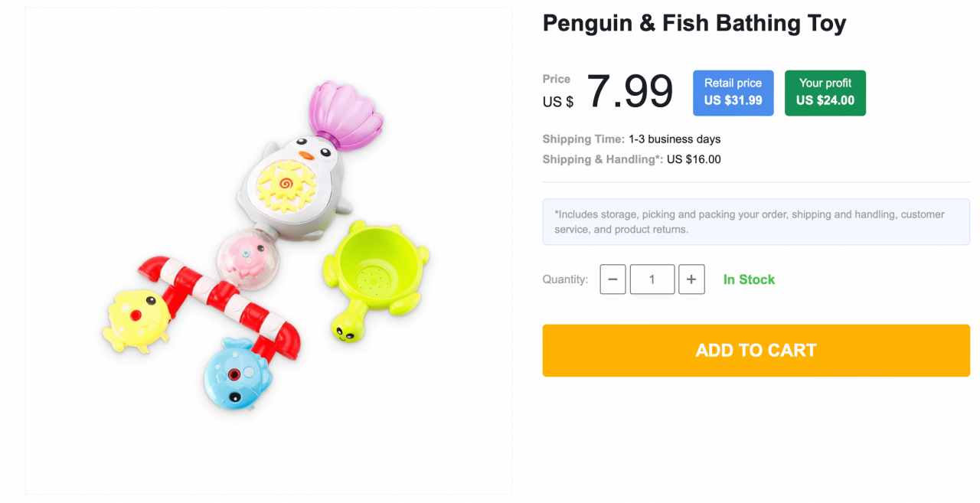Click the quantity input field showing 1
Viewport: 980px width, 503px height.
[x=652, y=279]
